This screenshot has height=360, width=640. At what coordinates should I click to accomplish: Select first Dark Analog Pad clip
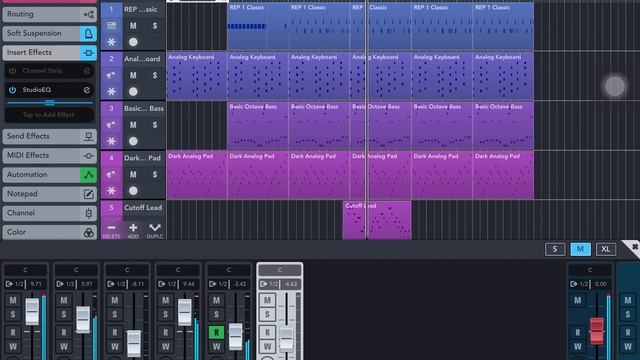coord(196,175)
